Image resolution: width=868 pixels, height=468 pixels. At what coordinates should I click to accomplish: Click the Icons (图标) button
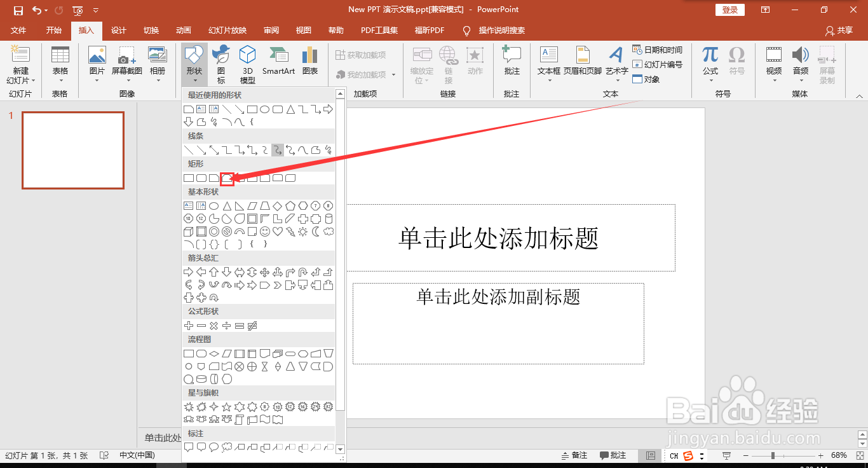(x=221, y=65)
